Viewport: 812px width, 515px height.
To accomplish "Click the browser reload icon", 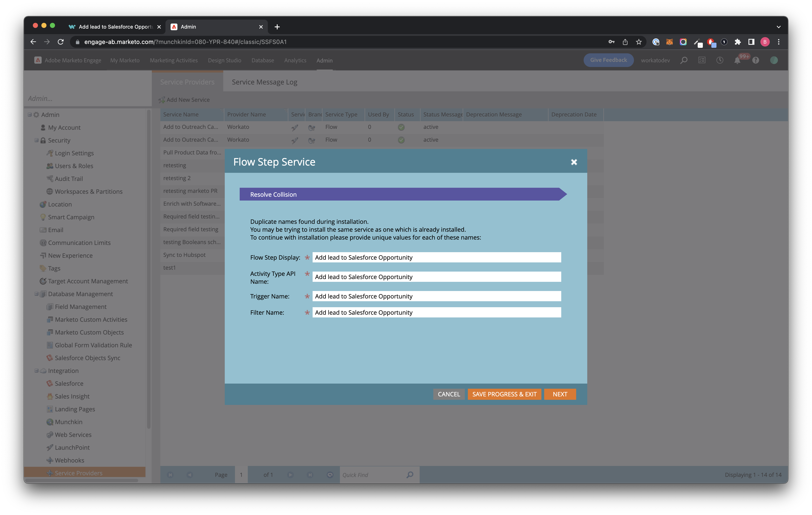I will [61, 42].
